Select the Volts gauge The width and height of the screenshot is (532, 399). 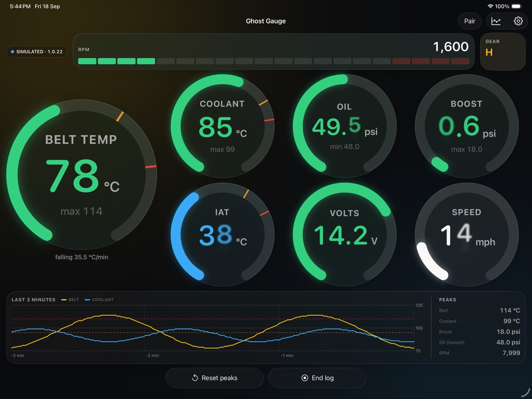click(344, 235)
